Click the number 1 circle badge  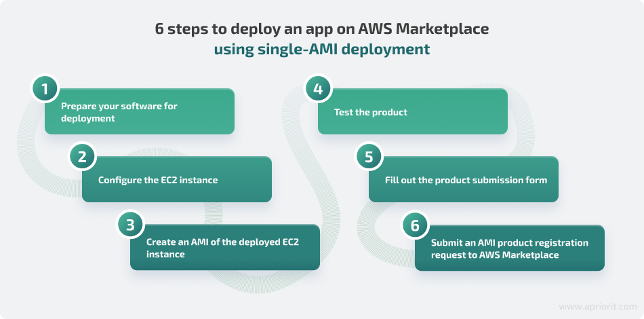pos(45,88)
